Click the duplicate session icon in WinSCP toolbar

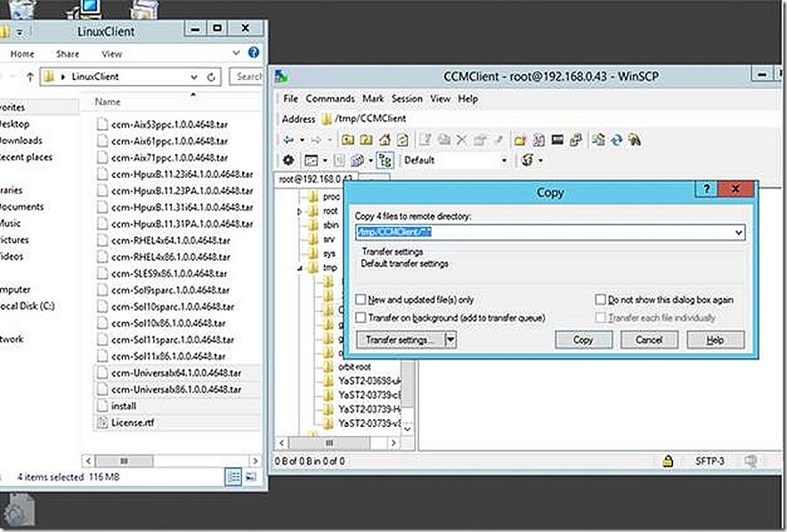(576, 140)
